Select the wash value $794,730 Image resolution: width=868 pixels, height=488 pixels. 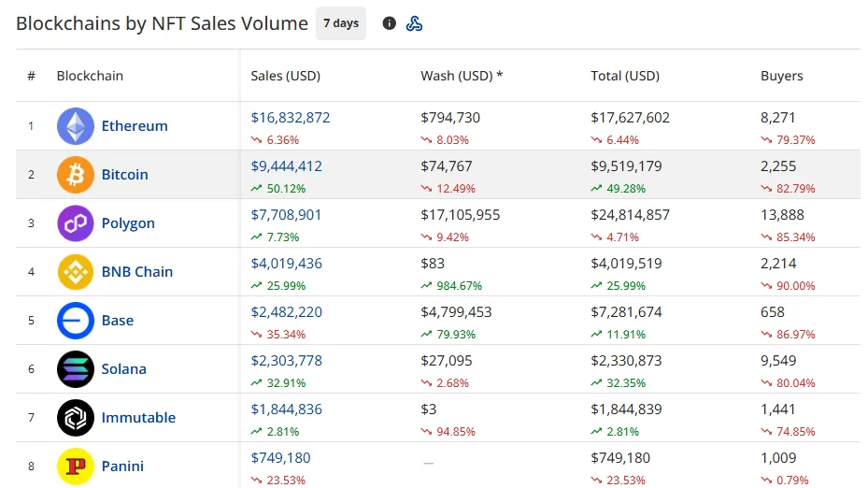450,118
